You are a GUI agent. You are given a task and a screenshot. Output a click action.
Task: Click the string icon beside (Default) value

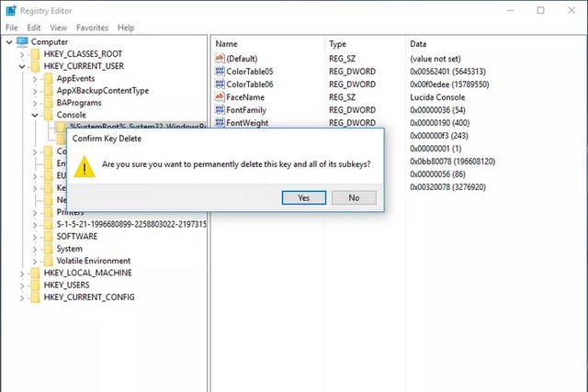tap(220, 58)
